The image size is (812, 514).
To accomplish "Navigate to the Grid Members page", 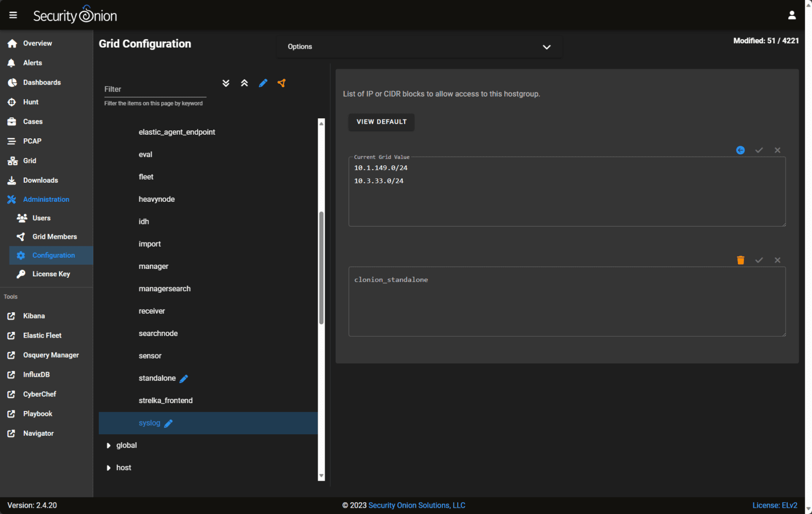I will tap(54, 237).
